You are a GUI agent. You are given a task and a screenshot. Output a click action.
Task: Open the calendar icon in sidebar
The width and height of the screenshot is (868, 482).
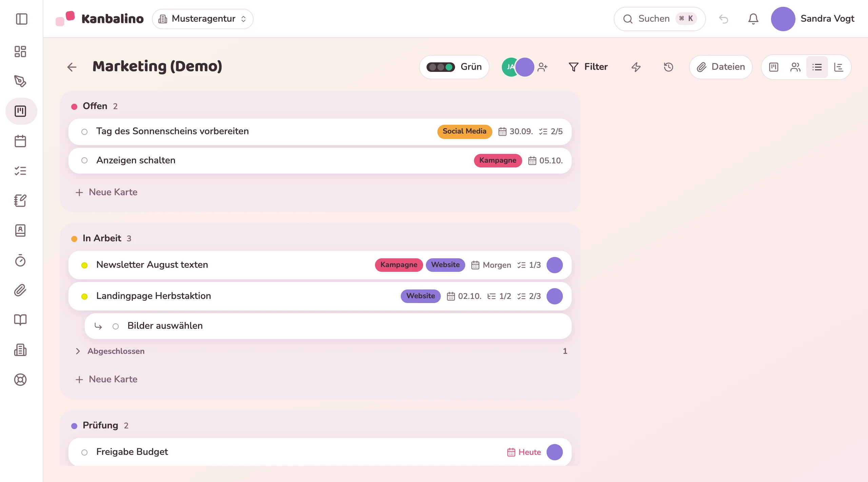(x=20, y=141)
